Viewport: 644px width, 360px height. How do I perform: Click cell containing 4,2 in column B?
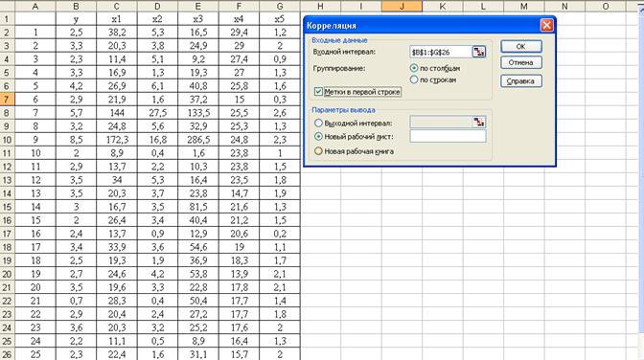76,86
